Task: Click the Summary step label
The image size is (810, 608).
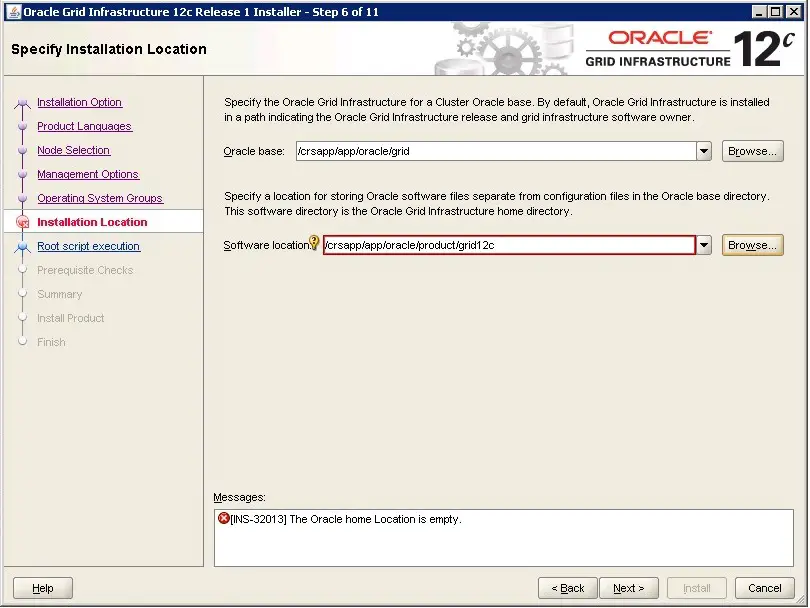Action: coord(60,294)
